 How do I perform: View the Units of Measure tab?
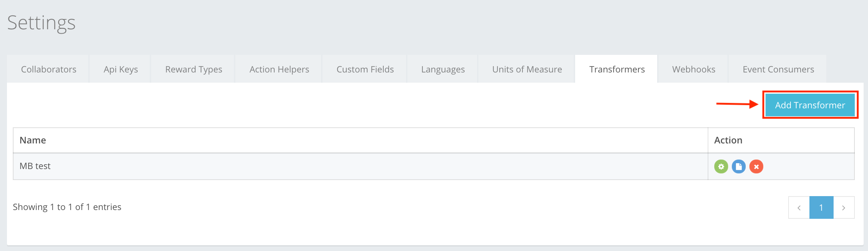[527, 69]
